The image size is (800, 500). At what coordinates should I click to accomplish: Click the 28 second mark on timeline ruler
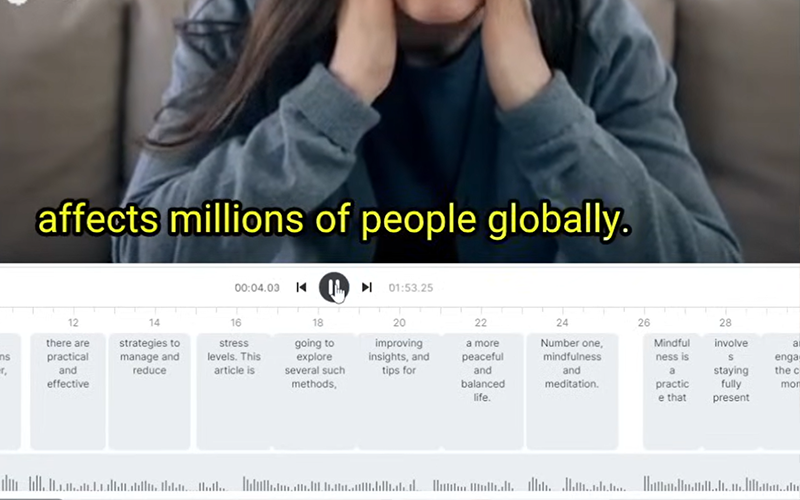(726, 322)
